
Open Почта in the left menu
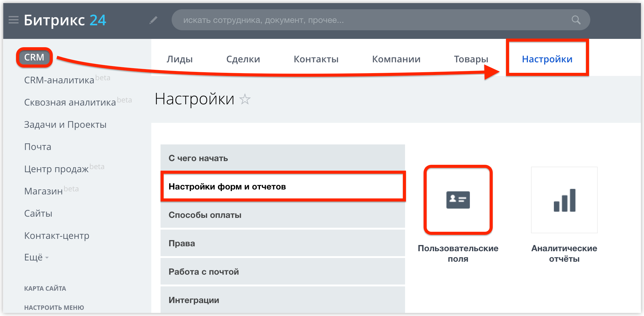point(38,147)
